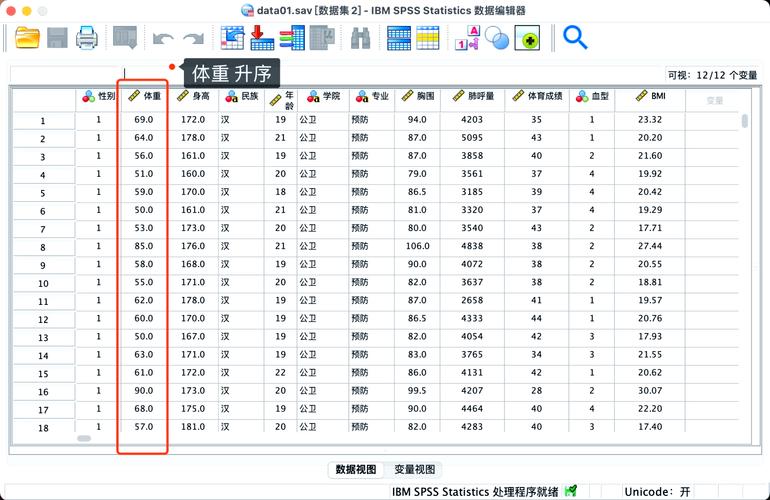Screen dimensions: 770x500
Task: Open data document folder icon
Action: pos(28,38)
